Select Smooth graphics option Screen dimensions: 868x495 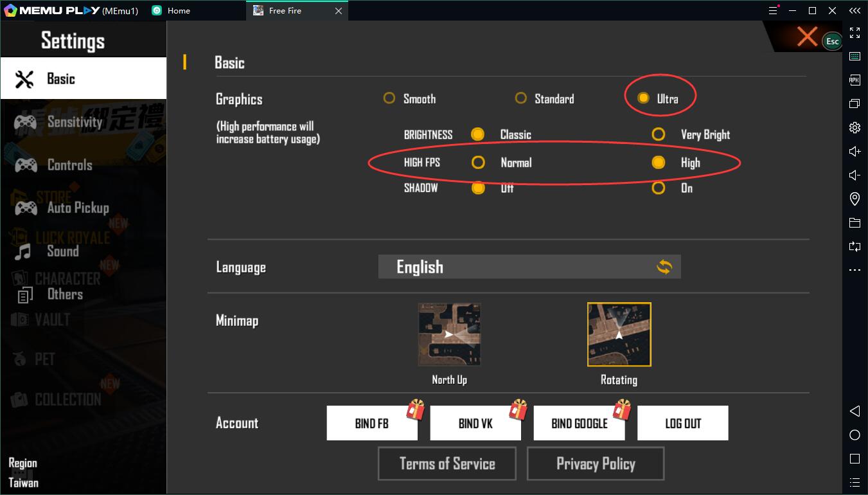click(389, 98)
